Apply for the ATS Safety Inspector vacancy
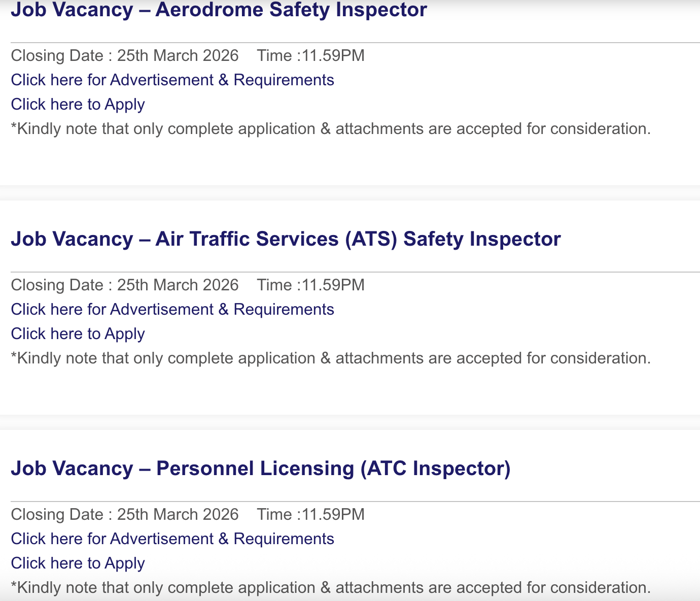The image size is (700, 601). point(78,334)
